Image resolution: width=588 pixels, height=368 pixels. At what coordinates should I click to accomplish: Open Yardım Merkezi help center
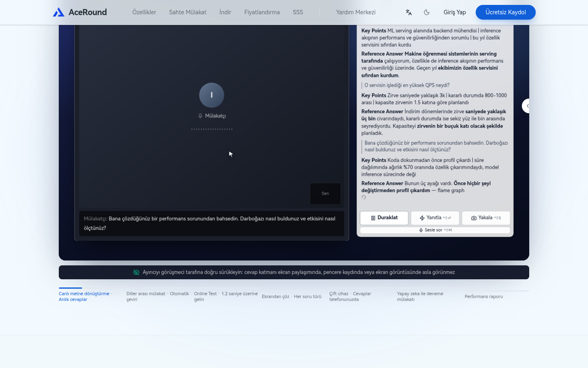point(356,12)
